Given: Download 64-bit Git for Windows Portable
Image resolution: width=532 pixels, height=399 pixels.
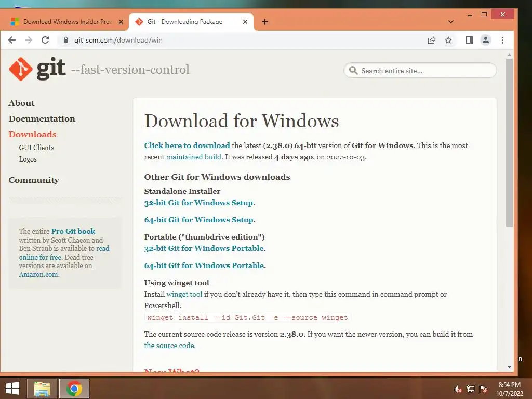Looking at the screenshot, I should tap(204, 265).
